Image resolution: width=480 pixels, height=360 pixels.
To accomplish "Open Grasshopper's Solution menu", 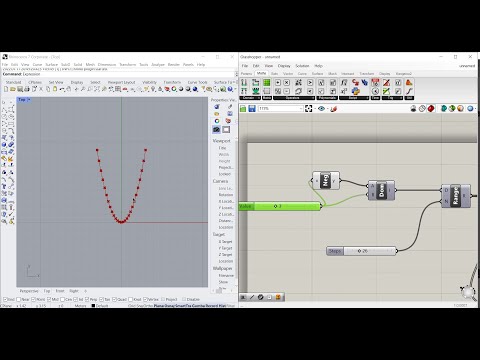I will point(302,66).
